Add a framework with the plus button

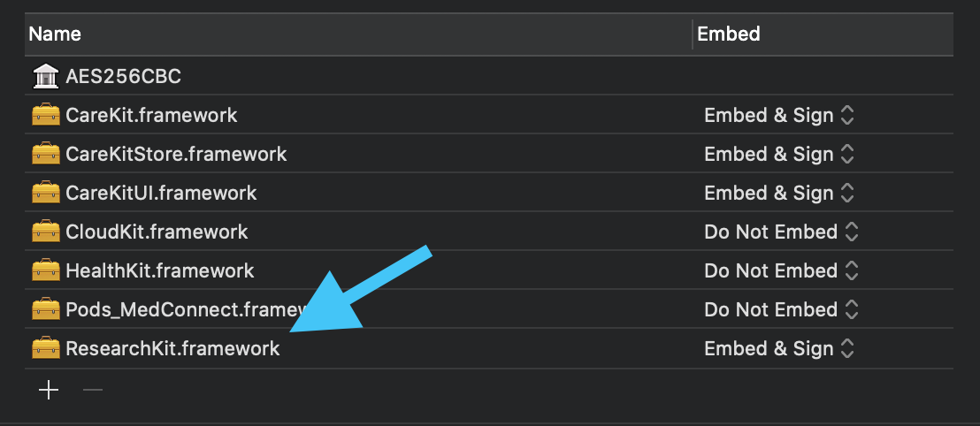point(48,391)
